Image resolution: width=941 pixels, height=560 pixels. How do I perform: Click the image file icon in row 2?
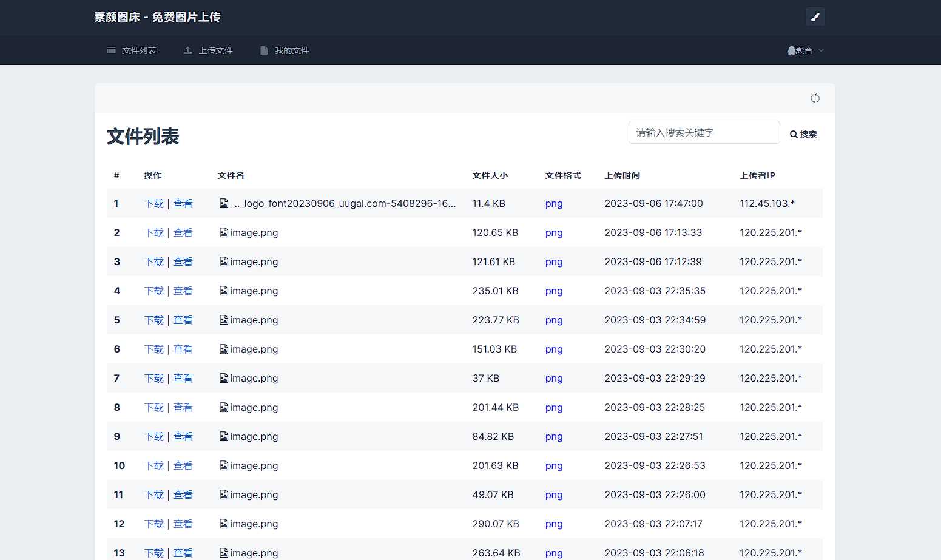pos(224,232)
